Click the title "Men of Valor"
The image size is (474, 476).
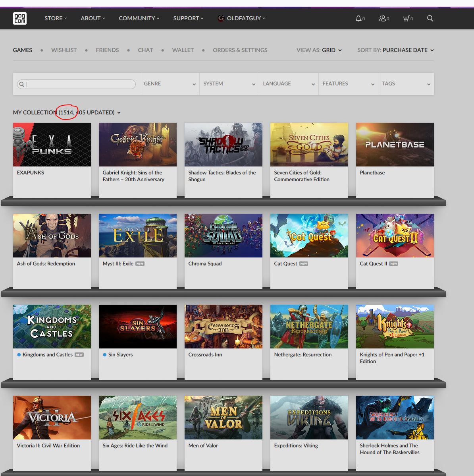203,446
